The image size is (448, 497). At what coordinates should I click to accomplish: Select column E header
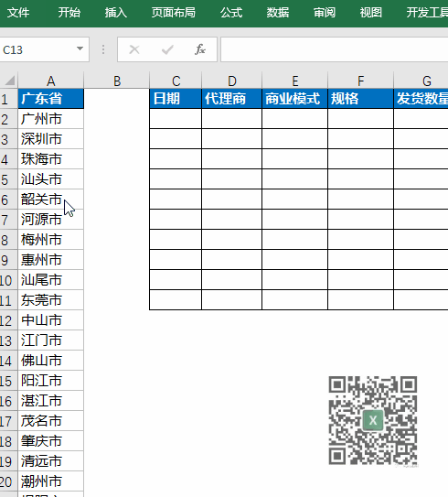pos(294,81)
